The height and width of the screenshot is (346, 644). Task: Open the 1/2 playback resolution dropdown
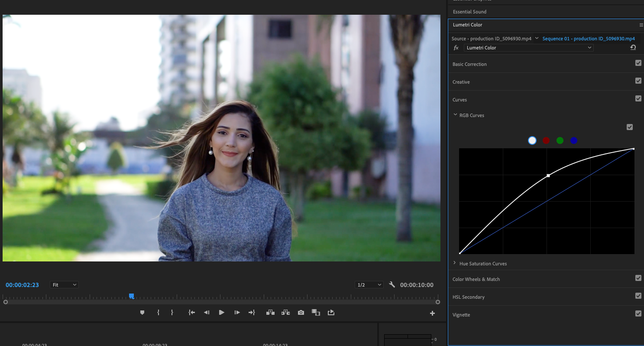pyautogui.click(x=369, y=285)
